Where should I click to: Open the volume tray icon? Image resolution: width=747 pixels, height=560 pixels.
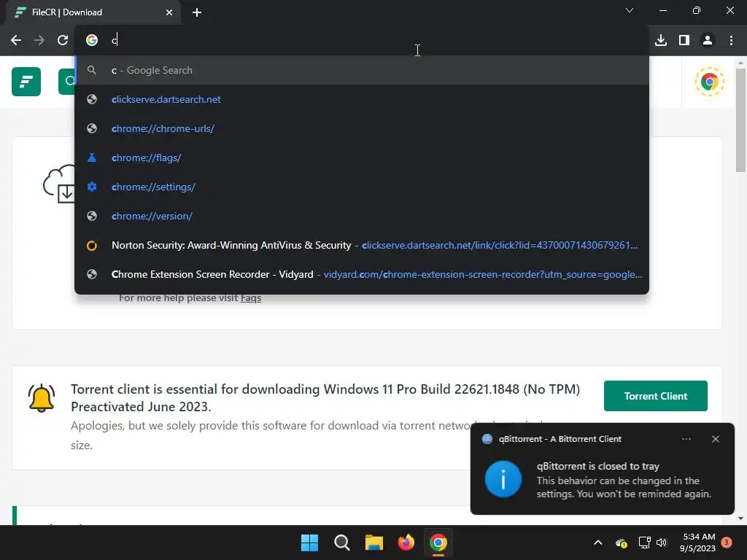click(x=662, y=542)
